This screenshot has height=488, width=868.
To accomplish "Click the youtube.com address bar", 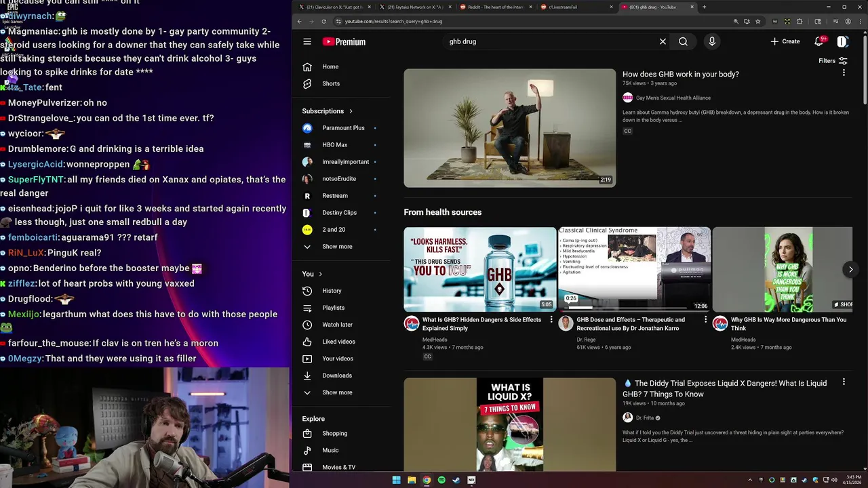I will point(529,21).
